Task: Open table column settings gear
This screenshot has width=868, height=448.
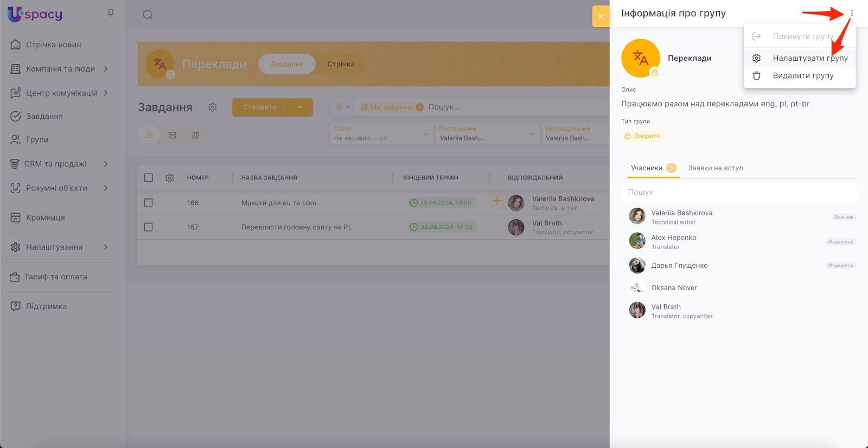Action: coord(170,178)
